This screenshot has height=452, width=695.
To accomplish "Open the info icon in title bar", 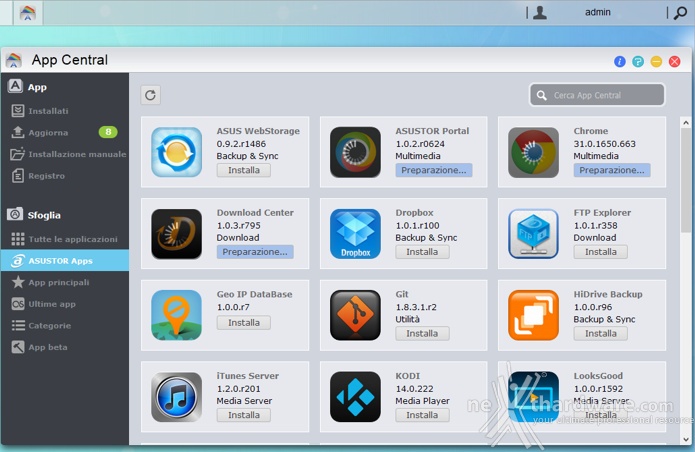I will 620,62.
